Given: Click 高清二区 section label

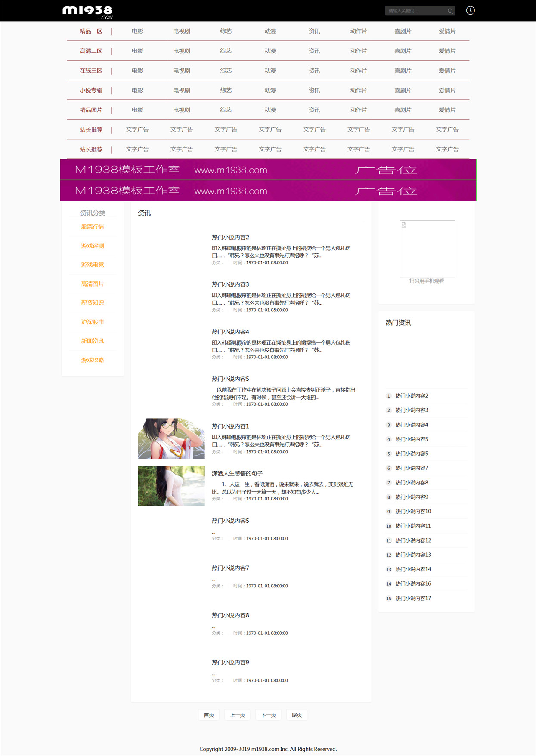Looking at the screenshot, I should pyautogui.click(x=91, y=51).
